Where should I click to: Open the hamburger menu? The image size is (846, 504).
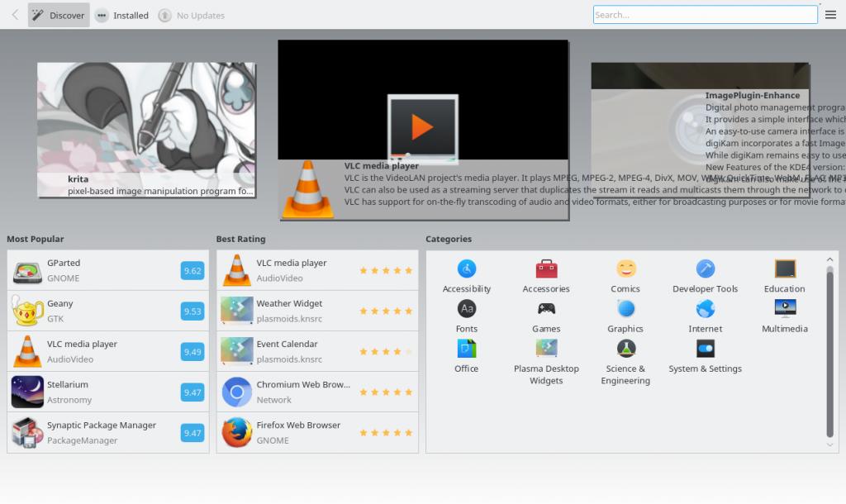tap(831, 15)
